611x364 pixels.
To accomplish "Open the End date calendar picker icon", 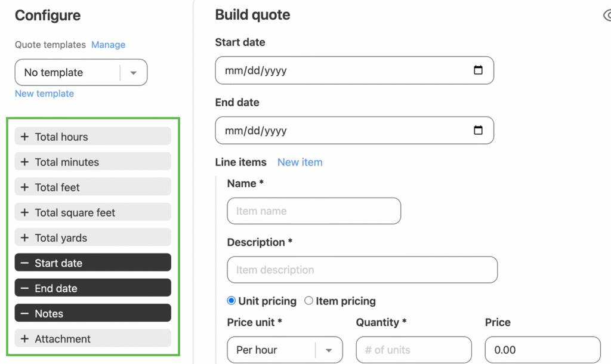I will click(478, 130).
